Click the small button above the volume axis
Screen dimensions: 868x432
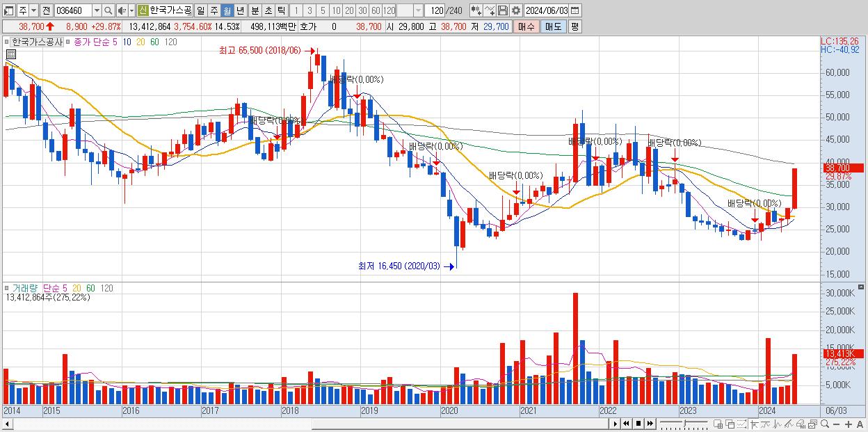tap(861, 287)
